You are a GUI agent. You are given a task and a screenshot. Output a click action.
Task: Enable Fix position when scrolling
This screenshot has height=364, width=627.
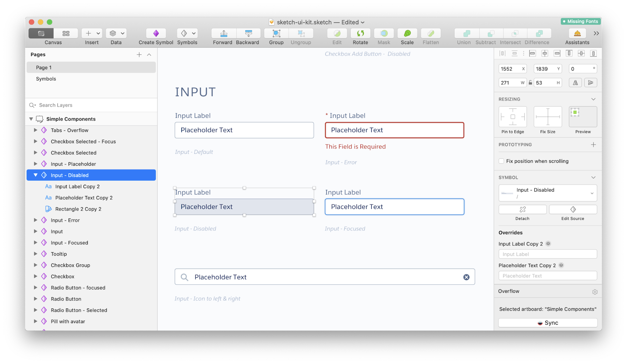point(502,161)
